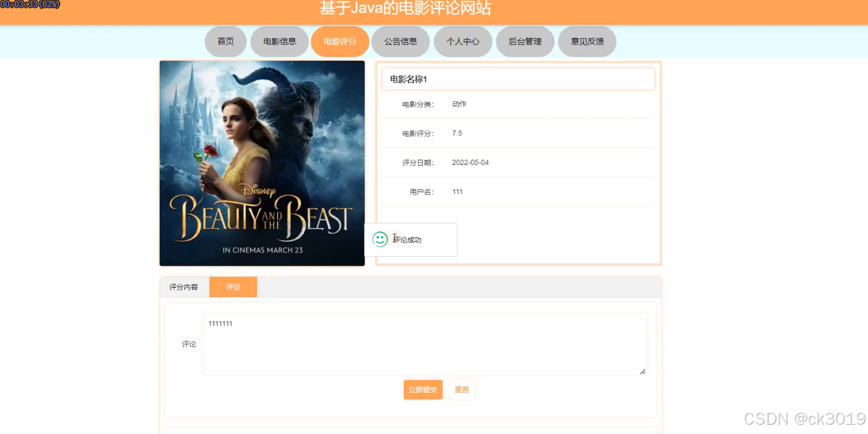Click the green smiley success icon
Image resolution: width=868 pixels, height=434 pixels.
380,240
